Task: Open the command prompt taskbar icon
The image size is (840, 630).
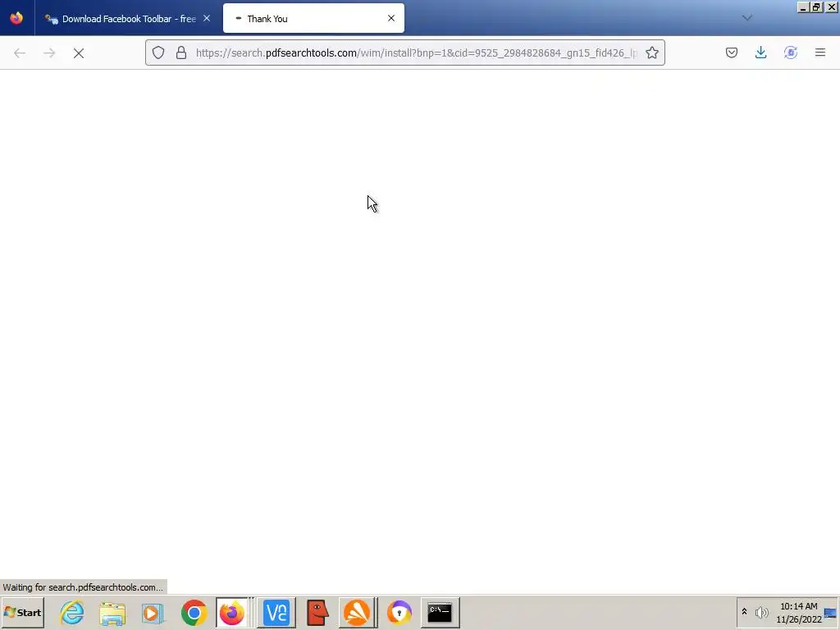Action: tap(440, 612)
